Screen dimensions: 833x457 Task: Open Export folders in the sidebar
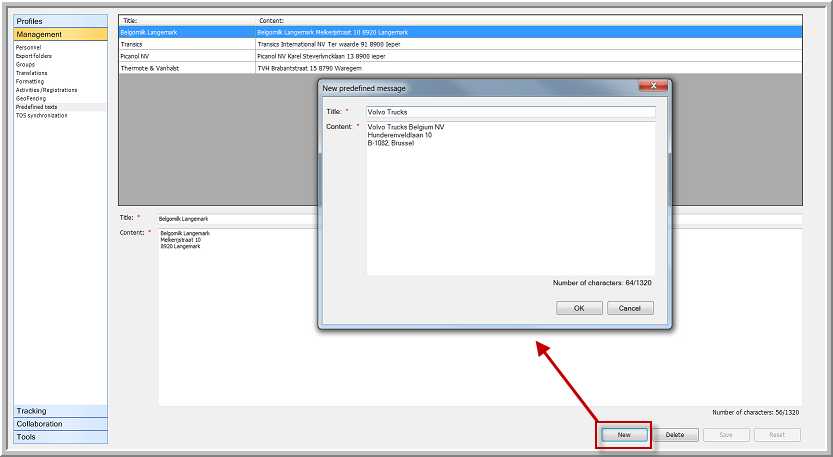pos(34,56)
